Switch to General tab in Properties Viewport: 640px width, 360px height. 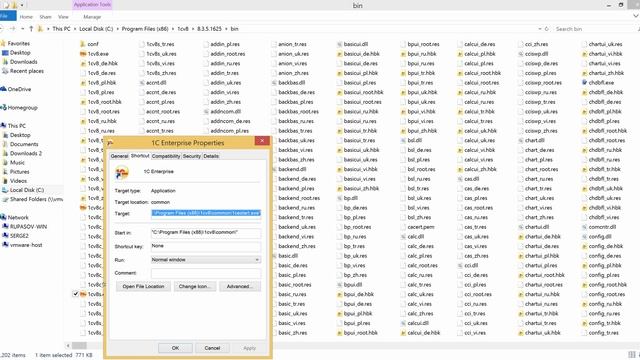click(119, 156)
